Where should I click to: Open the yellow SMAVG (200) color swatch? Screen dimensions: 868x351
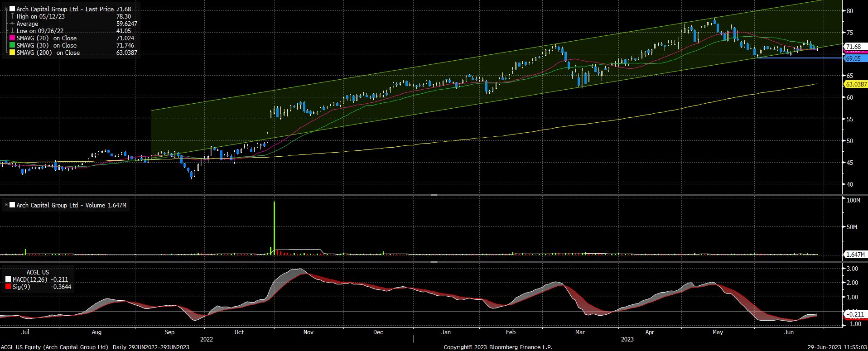(12, 53)
